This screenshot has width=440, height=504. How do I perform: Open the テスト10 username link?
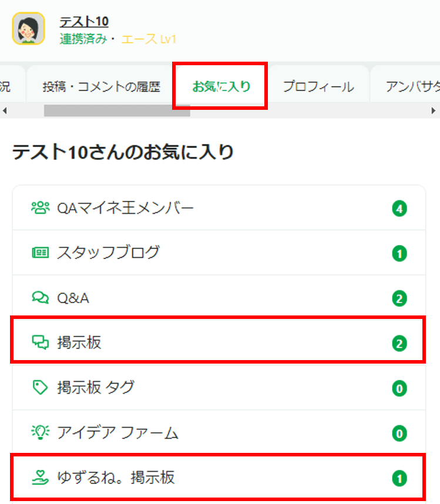[83, 22]
